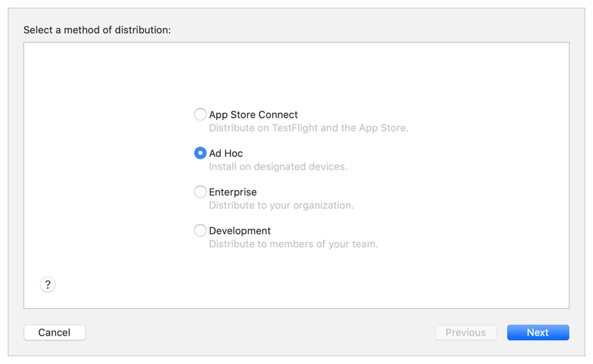Image resolution: width=593 pixels, height=364 pixels.
Task: Click the "Ad Hoc" option label
Action: (226, 154)
